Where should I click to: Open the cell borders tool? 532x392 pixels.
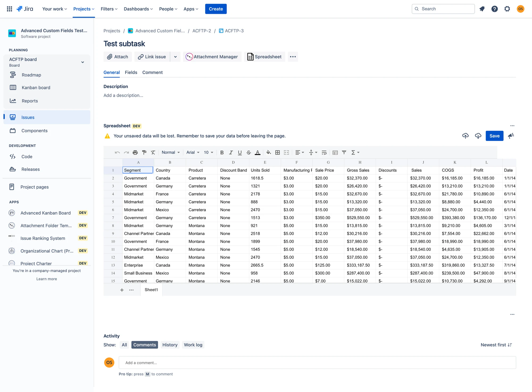(x=277, y=152)
